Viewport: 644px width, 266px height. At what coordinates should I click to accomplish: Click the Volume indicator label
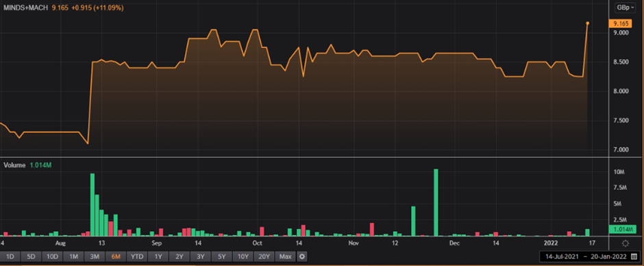point(14,165)
